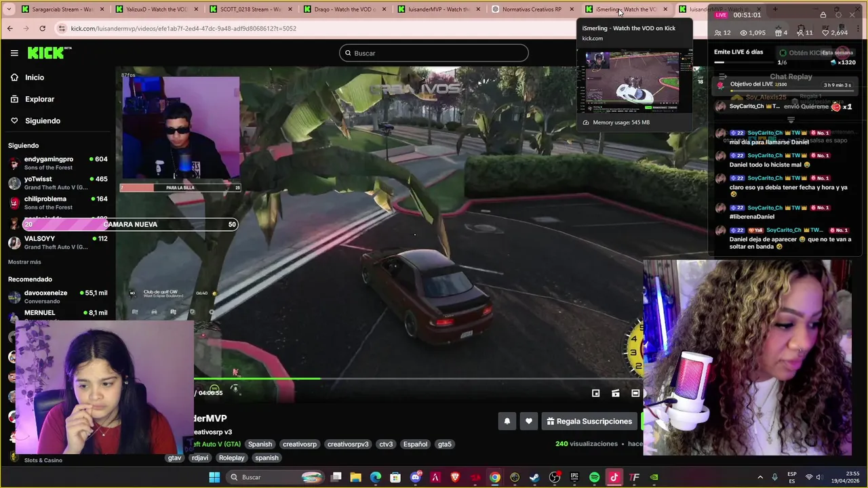Image resolution: width=868 pixels, height=488 pixels.
Task: Open Spotify from the taskbar
Action: click(594, 477)
